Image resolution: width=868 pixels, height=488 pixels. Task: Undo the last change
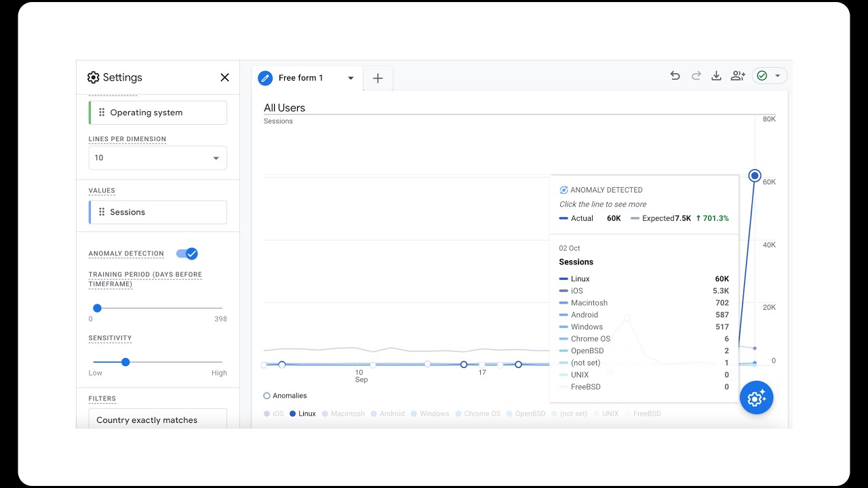675,76
